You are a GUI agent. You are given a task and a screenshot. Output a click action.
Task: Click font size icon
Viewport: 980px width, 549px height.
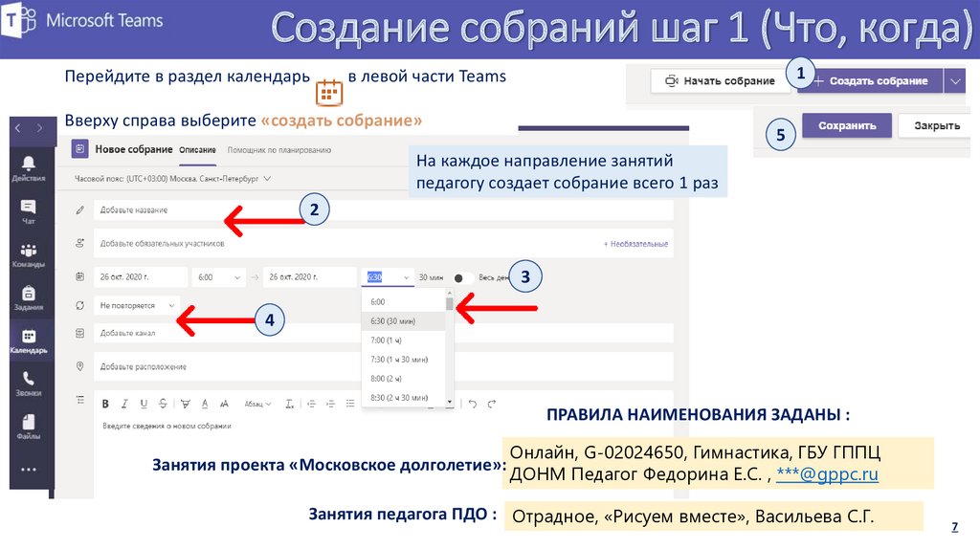coord(224,405)
